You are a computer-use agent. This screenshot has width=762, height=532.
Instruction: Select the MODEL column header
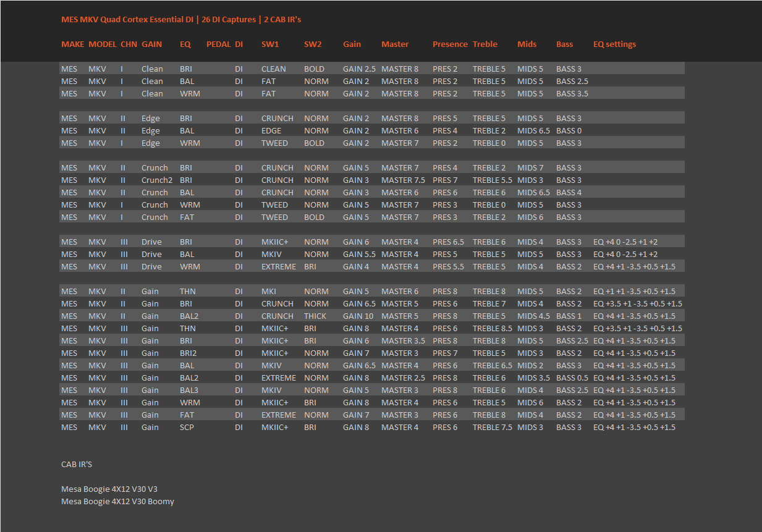[x=103, y=44]
